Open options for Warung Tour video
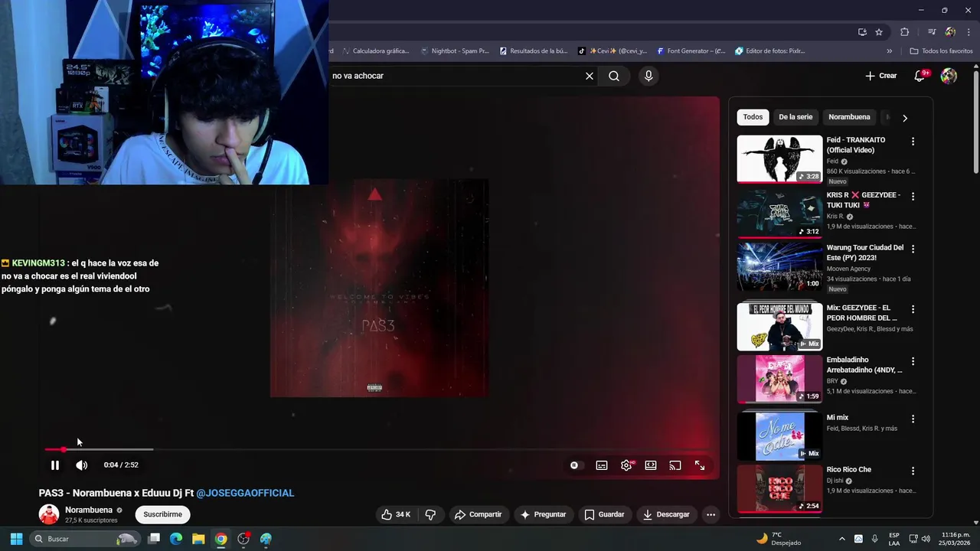Screen dimensions: 980x551 click(x=913, y=249)
